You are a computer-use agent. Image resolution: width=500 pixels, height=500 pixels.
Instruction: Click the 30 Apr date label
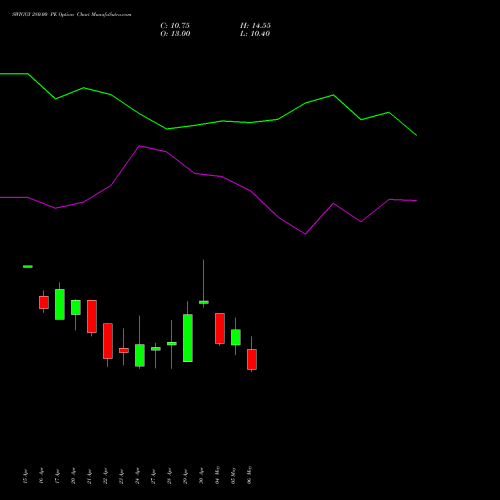[x=201, y=476]
